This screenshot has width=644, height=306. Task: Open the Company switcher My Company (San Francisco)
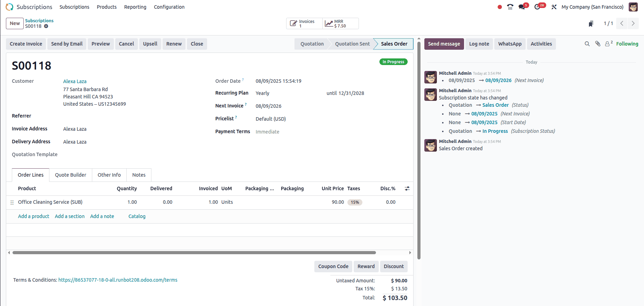(592, 7)
